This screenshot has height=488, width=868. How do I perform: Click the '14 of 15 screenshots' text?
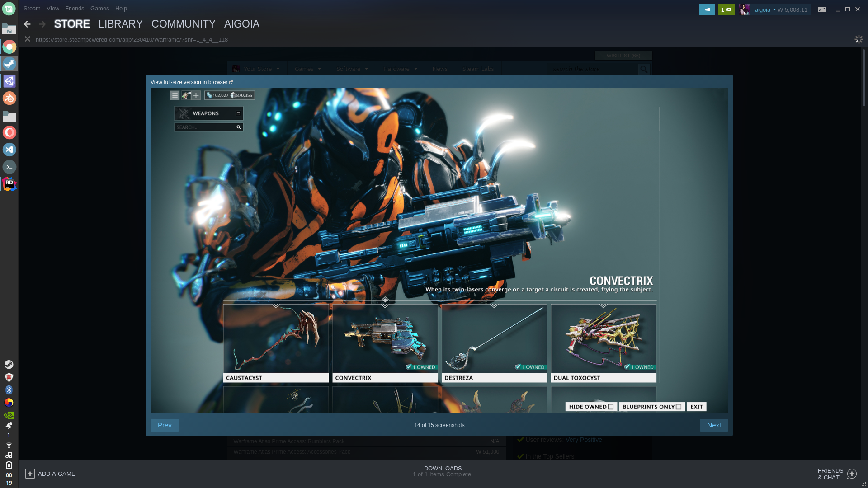(439, 425)
